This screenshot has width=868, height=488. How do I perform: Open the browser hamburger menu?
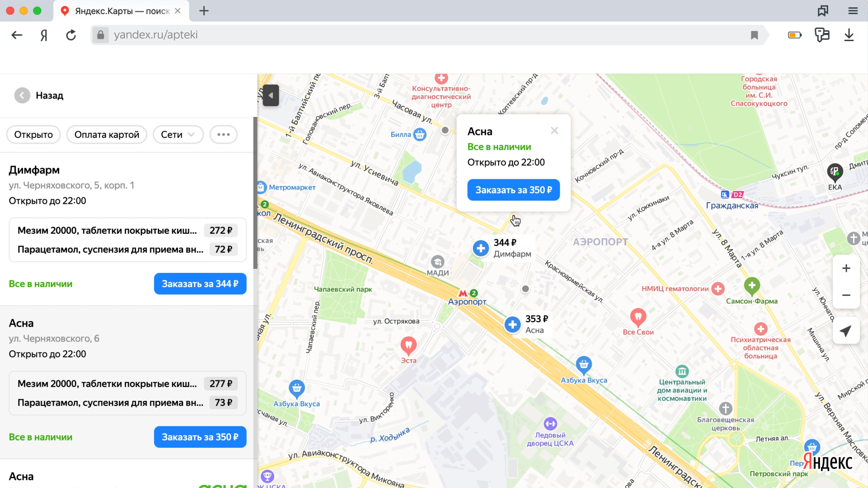pyautogui.click(x=853, y=11)
